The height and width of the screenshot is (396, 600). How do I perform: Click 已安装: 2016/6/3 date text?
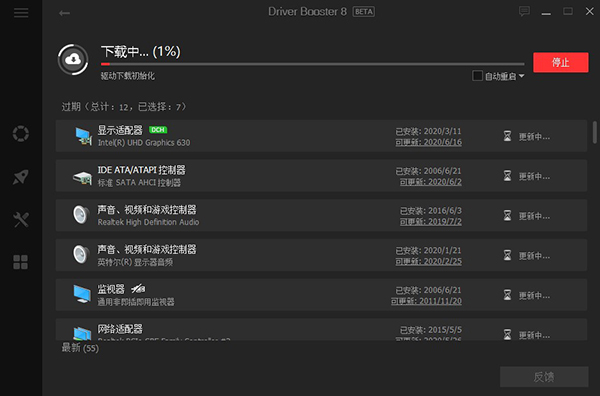click(430, 211)
